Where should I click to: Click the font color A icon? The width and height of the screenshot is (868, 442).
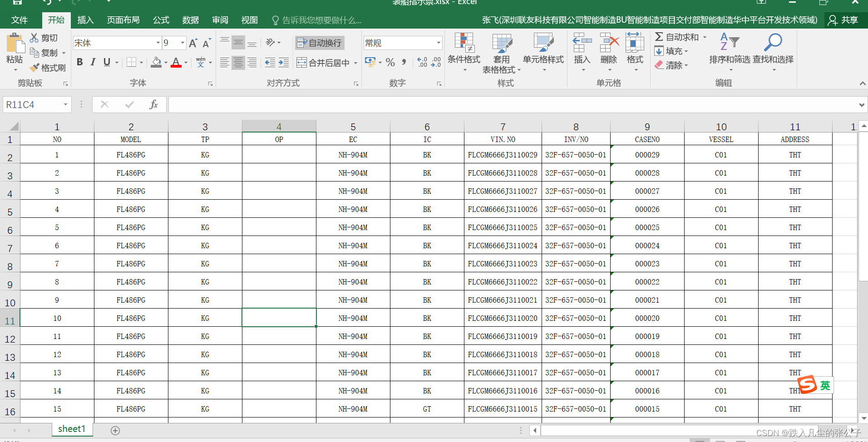click(176, 62)
